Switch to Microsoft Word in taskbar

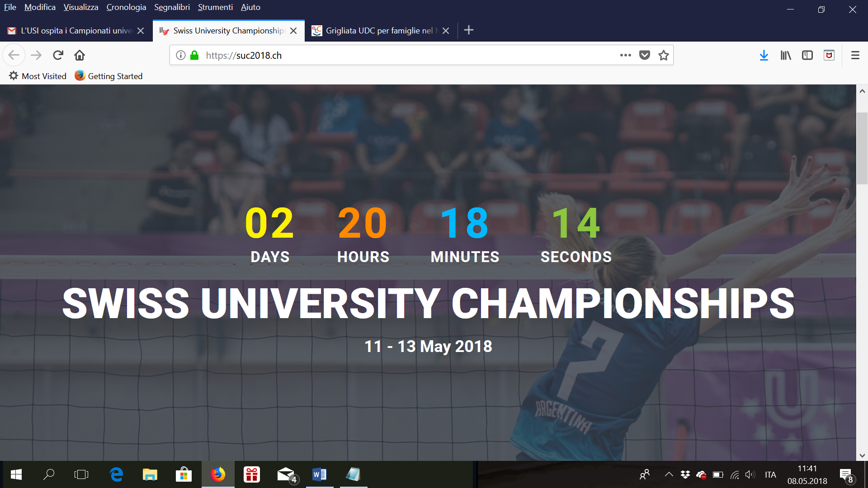(x=320, y=474)
